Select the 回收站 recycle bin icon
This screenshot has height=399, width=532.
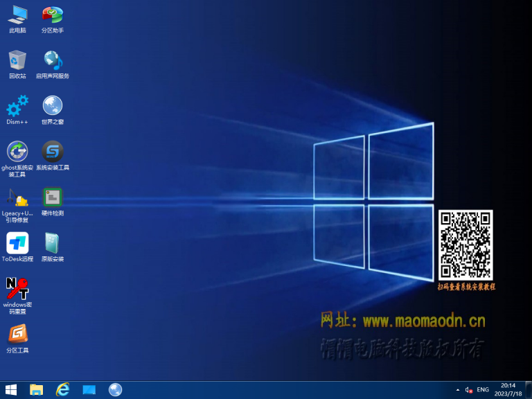(x=17, y=64)
